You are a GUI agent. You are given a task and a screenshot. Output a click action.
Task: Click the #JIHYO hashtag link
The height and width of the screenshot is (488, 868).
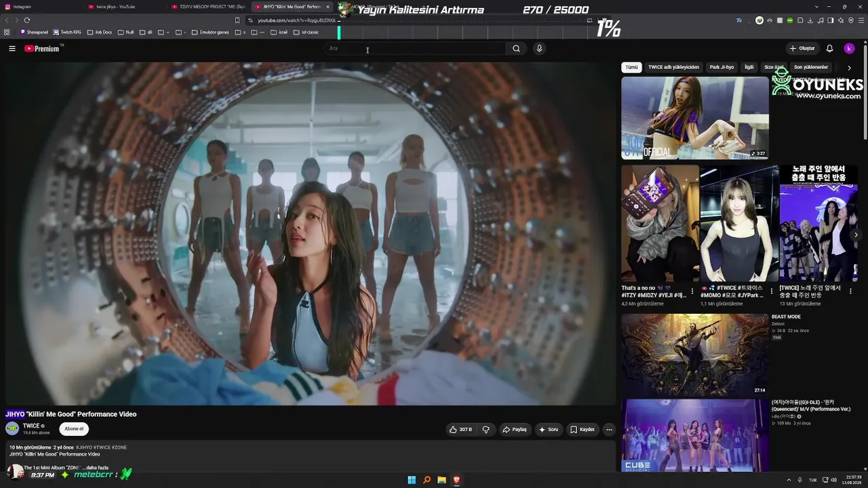85,447
